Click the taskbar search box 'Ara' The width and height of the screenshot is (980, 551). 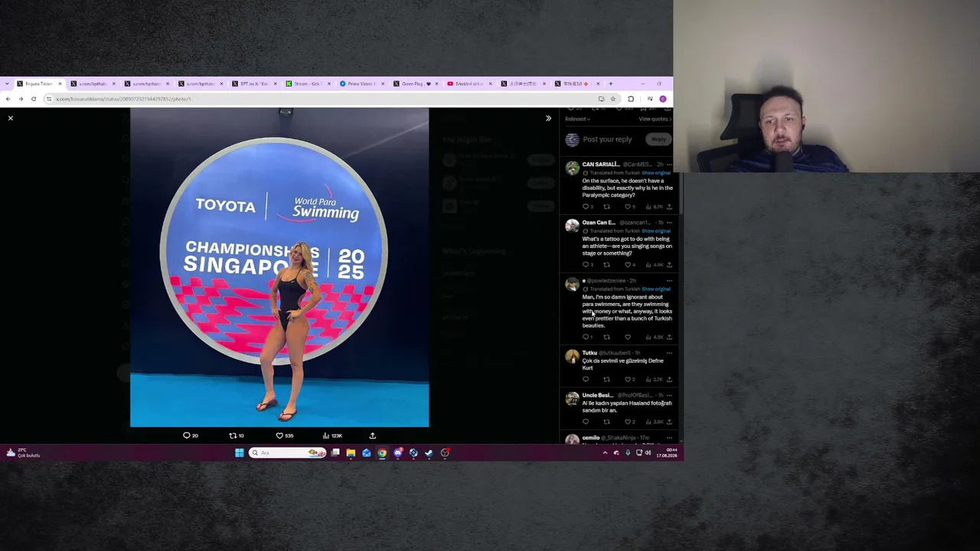pyautogui.click(x=288, y=453)
